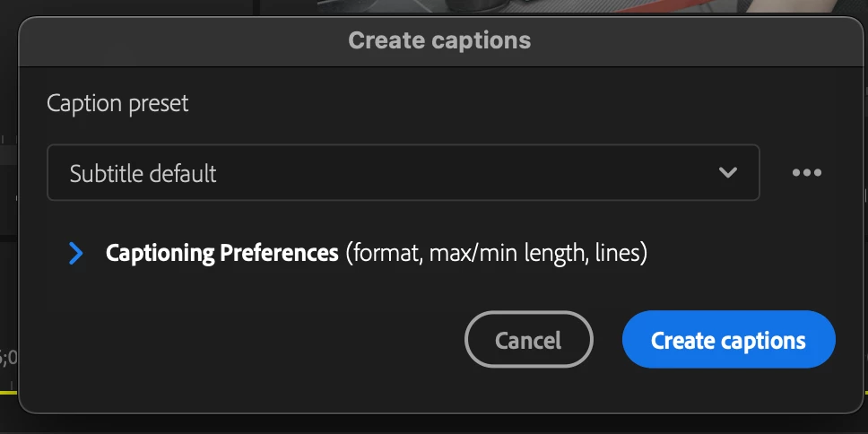Reveal format and line length settings
Image resolution: width=868 pixels, height=434 pixels.
[76, 254]
